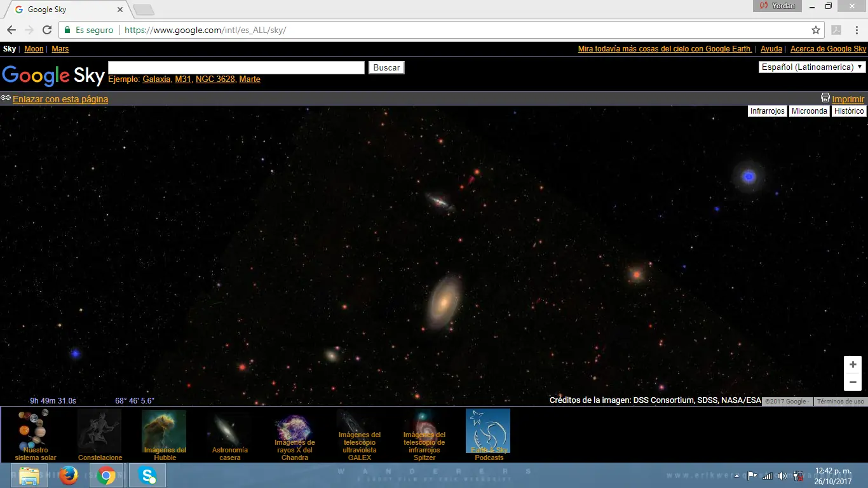This screenshot has width=868, height=488.
Task: Open the Enlazar con esta página link
Action: click(60, 99)
